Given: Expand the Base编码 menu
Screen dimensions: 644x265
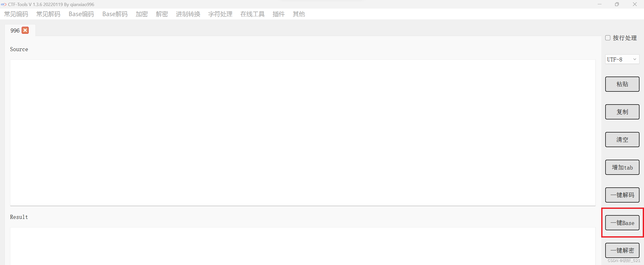Looking at the screenshot, I should [81, 14].
